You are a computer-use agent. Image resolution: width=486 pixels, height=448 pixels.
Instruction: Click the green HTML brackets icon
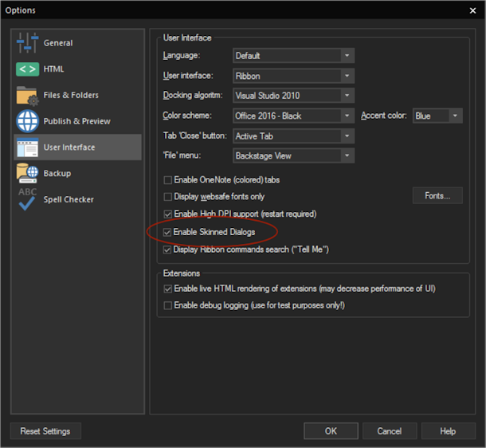[x=27, y=69]
